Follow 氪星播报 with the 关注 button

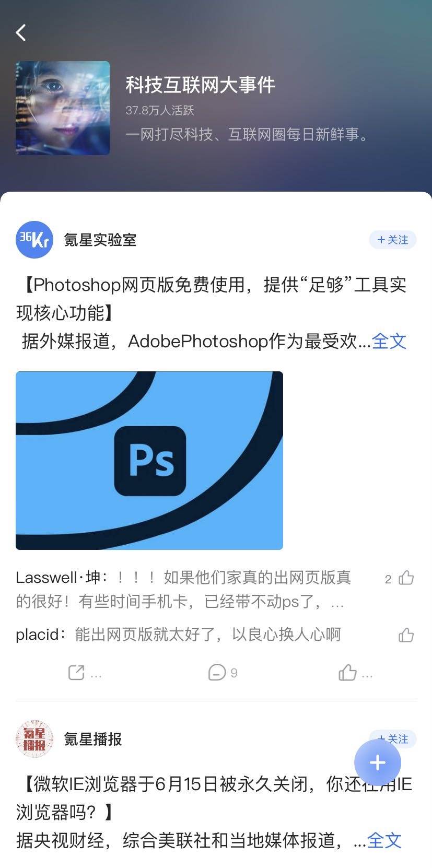[x=392, y=738]
